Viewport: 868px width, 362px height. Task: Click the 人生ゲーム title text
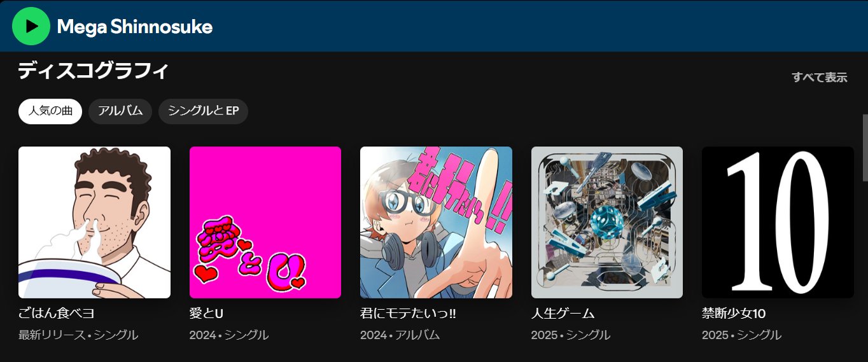563,314
